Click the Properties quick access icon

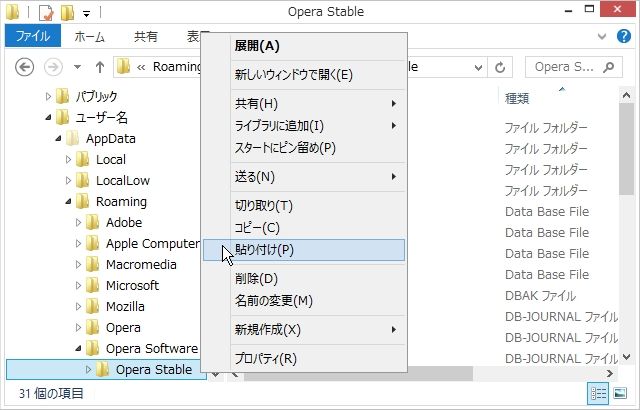46,13
